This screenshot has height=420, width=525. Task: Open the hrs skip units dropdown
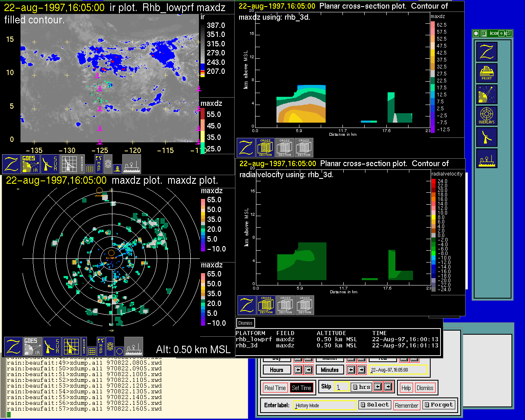coord(361,387)
